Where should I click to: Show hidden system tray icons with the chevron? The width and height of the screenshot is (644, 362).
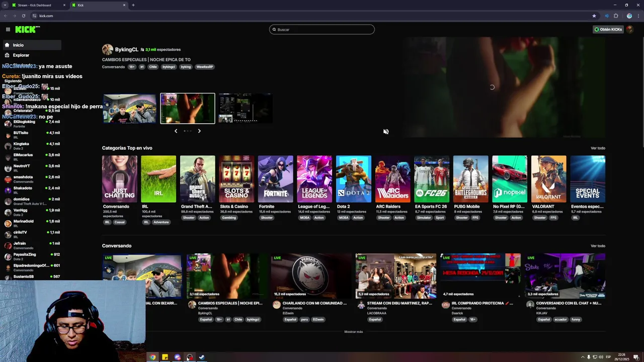[583, 357]
